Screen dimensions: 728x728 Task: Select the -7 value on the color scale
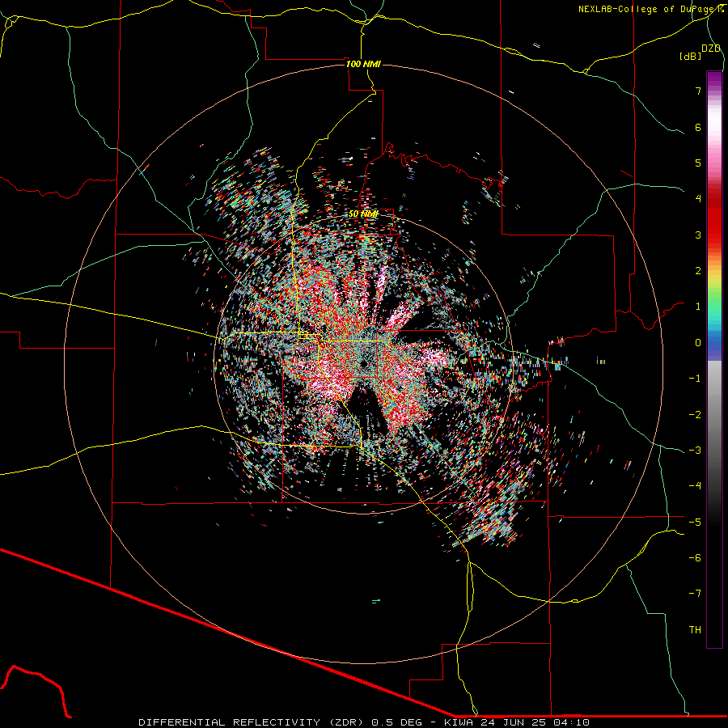695,594
